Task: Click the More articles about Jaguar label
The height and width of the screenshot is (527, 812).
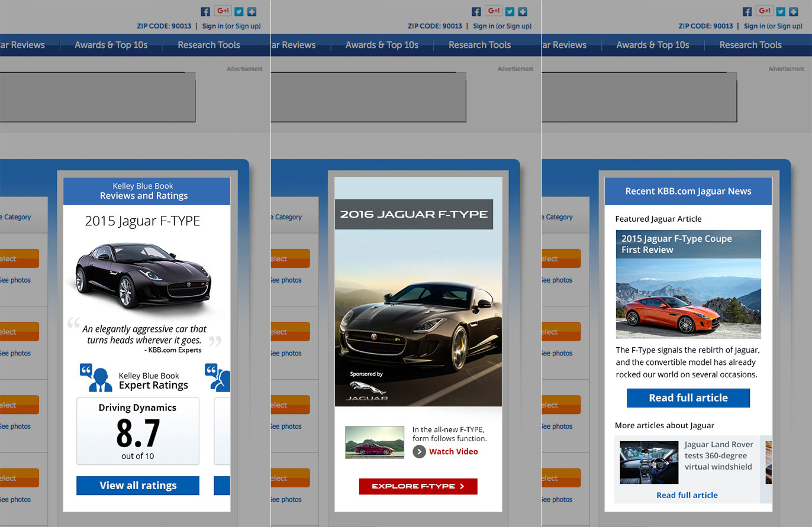Action: 665,425
